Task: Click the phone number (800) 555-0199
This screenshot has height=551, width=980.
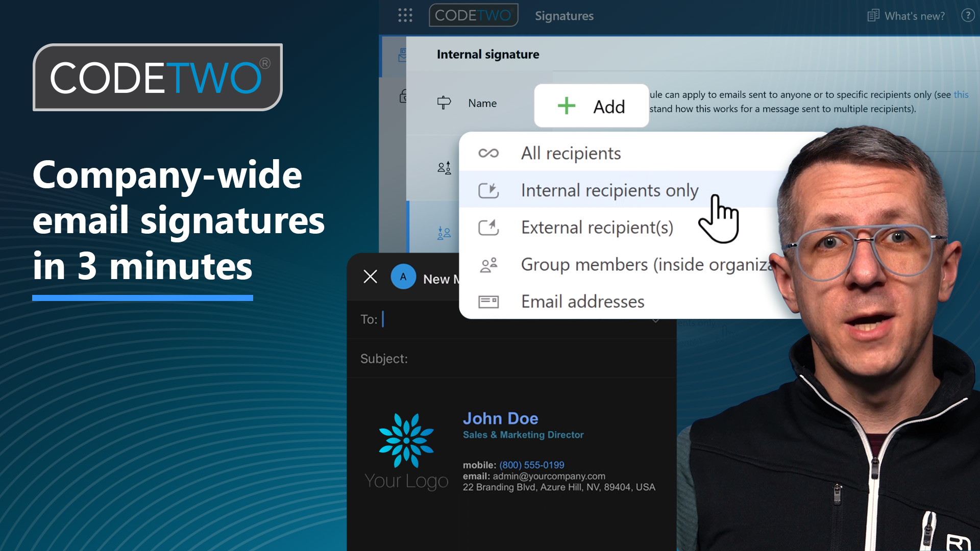Action: point(532,465)
